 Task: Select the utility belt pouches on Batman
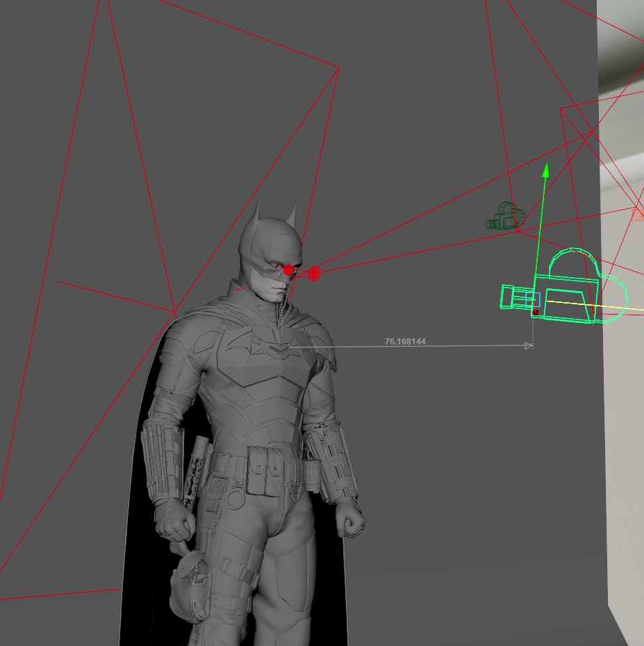[266, 471]
